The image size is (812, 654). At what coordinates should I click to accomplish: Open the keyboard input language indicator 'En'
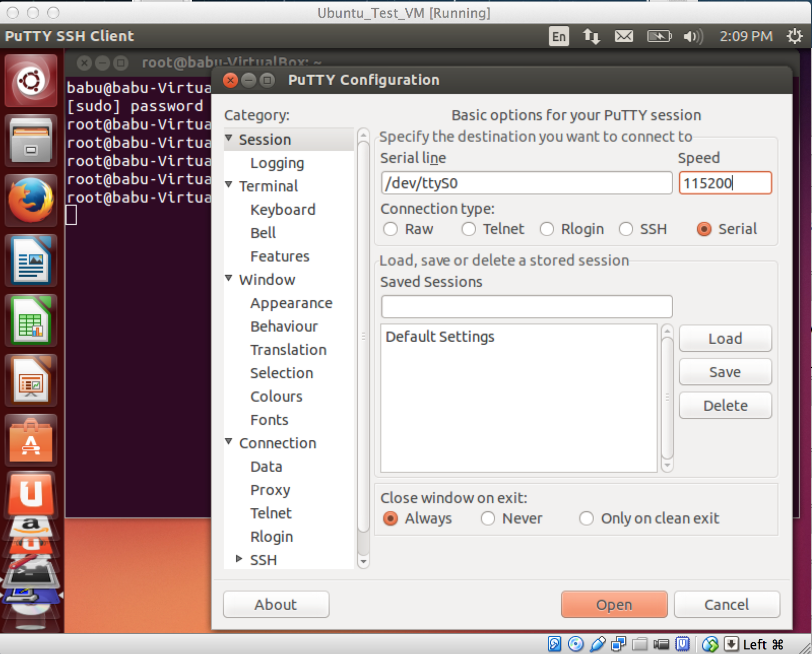(x=559, y=37)
